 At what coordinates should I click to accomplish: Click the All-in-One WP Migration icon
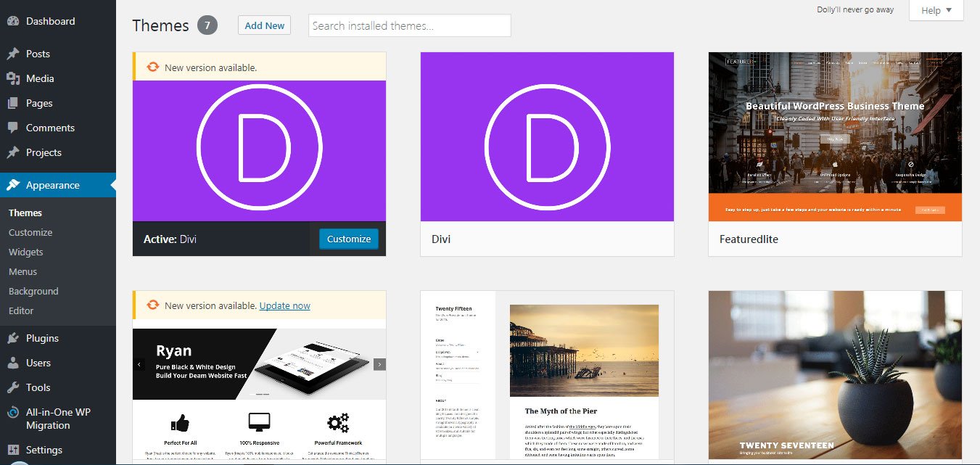13,413
